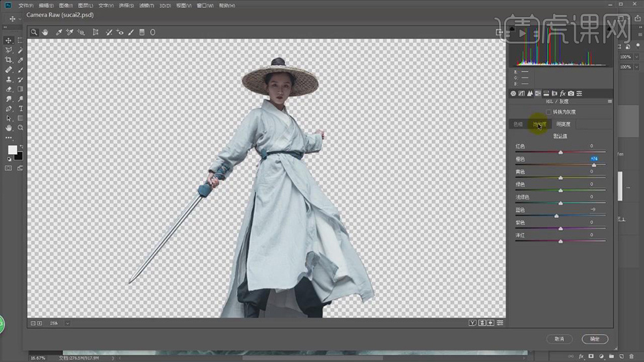Open the Basic panel in Camera Raw
Viewport: 644px width, 362px height.
point(513,94)
